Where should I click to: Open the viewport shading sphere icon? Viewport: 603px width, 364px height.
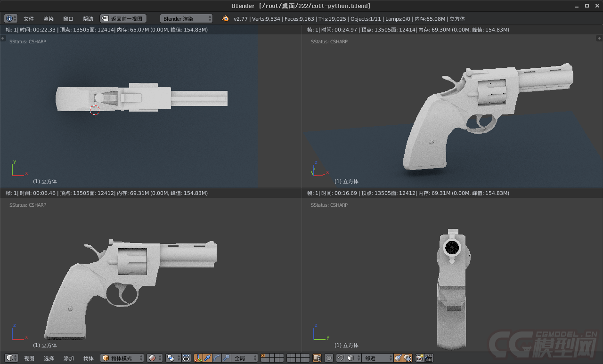click(151, 358)
